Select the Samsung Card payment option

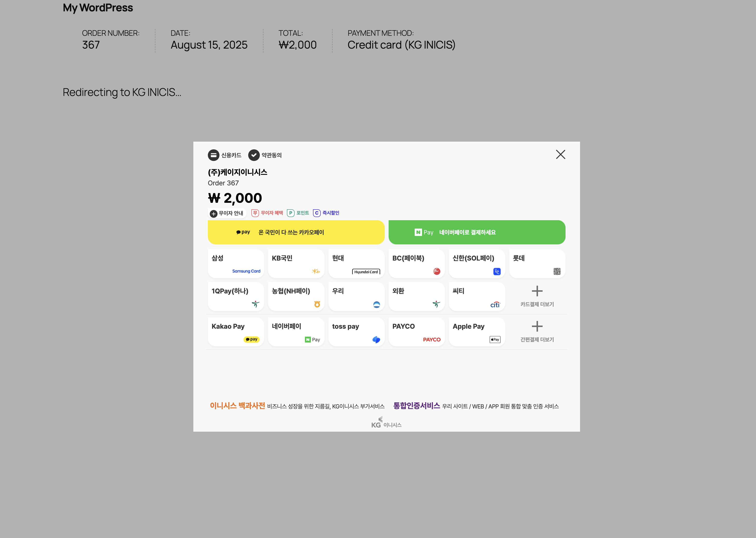[x=236, y=264]
